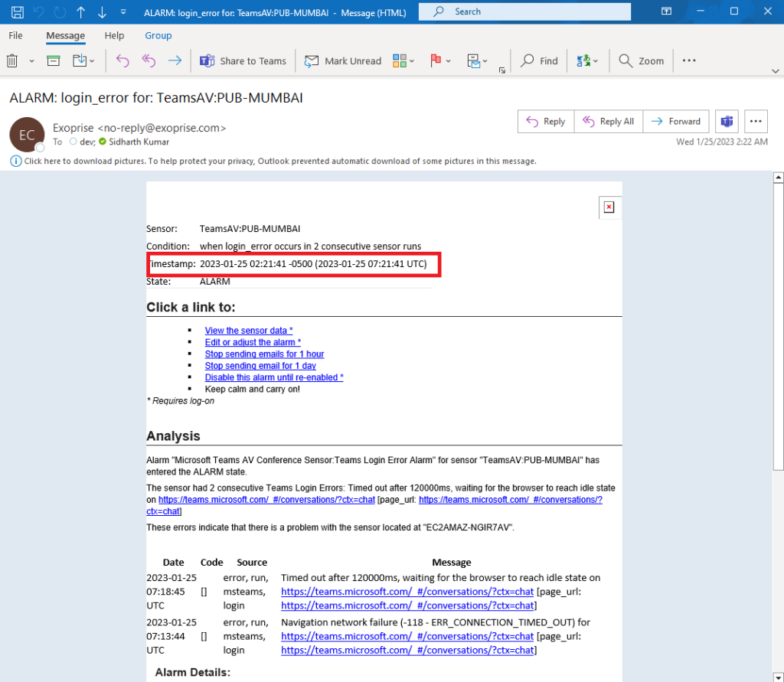Viewport: 784px width, 682px height.
Task: Mark the message as Unread
Action: [343, 61]
